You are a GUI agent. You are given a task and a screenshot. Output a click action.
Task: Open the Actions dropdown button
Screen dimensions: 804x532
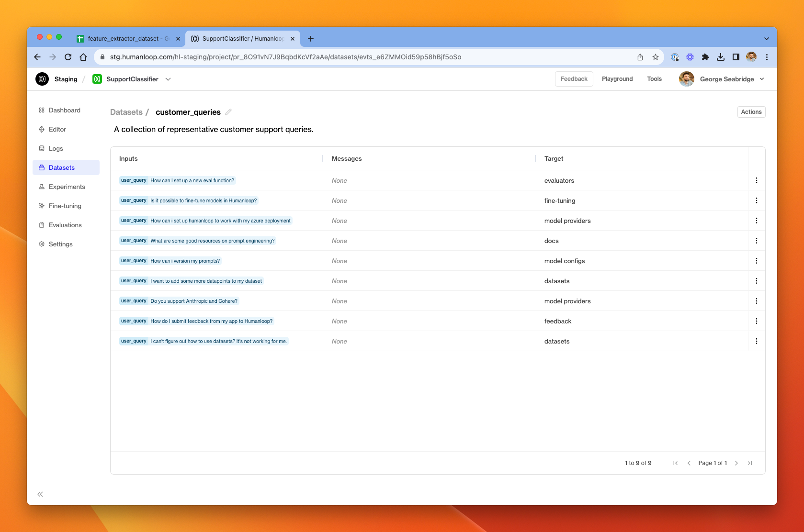pos(751,112)
